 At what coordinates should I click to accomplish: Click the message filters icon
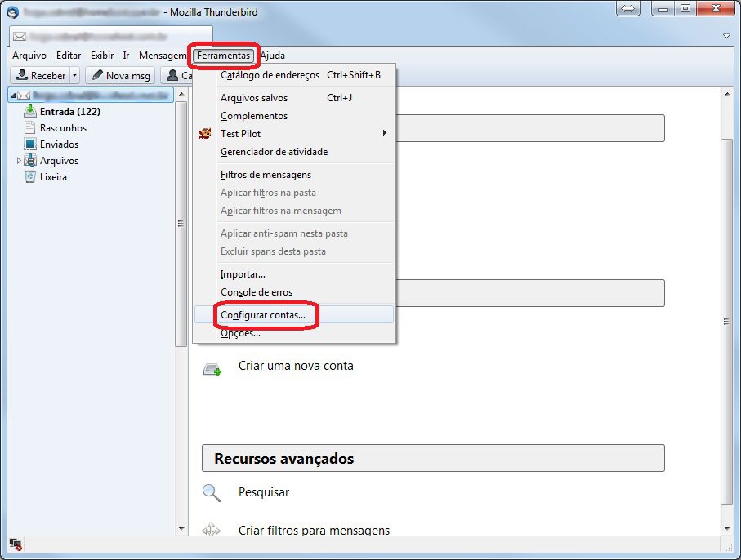[x=212, y=529]
